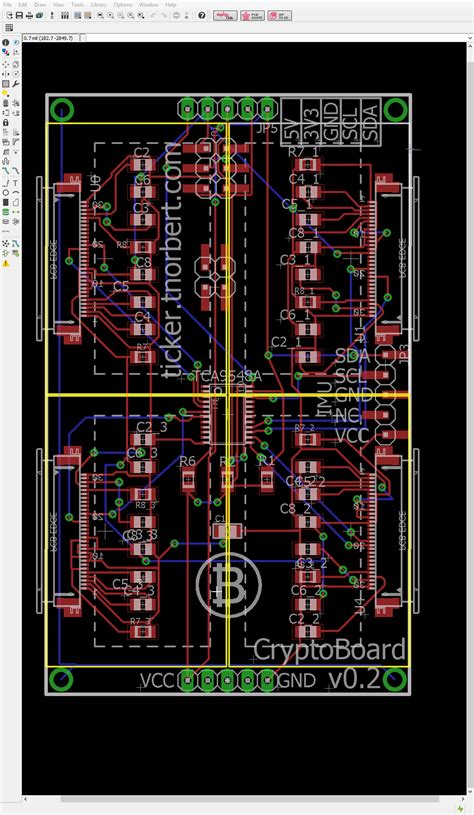Select the Meander tool
474x815 pixels.
point(6,161)
